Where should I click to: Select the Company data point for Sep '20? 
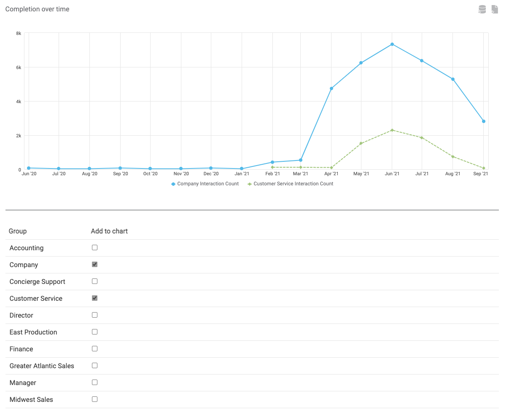pos(120,168)
